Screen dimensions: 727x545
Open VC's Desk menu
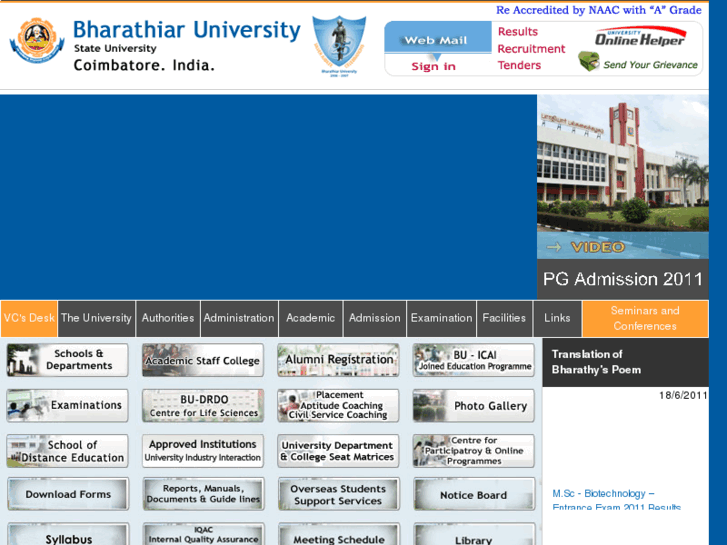tap(29, 318)
